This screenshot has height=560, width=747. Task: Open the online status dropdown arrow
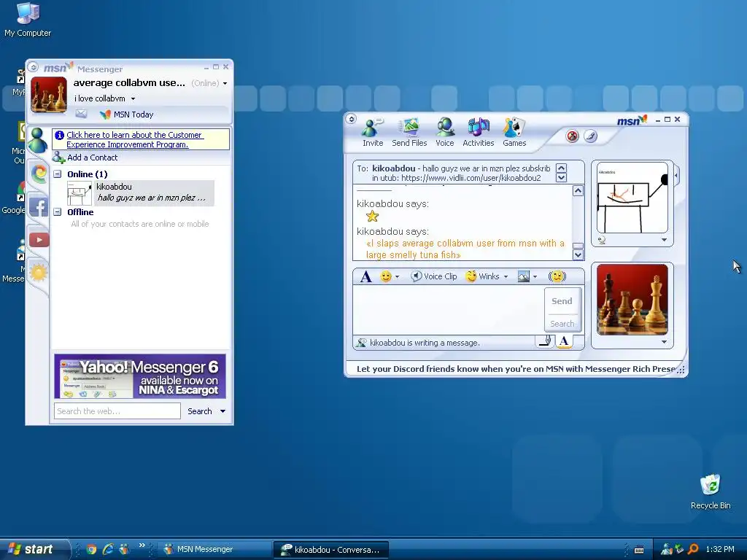225,83
